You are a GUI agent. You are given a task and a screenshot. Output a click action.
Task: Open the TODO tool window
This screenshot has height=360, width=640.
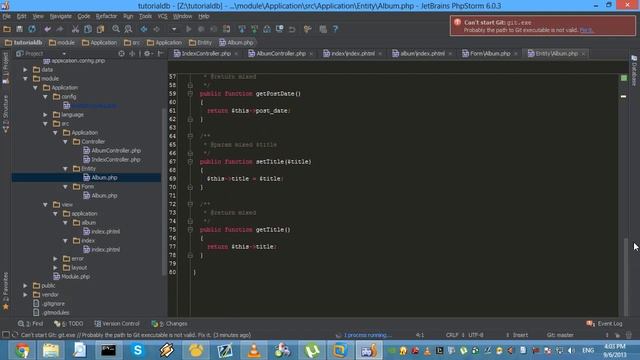[68, 324]
